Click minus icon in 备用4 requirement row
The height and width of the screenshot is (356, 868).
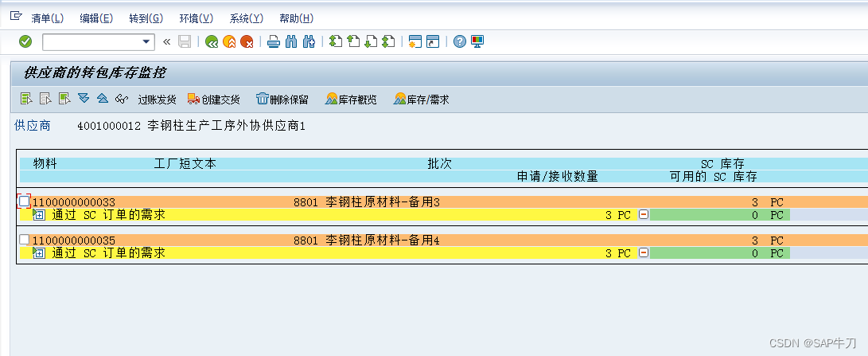[644, 252]
